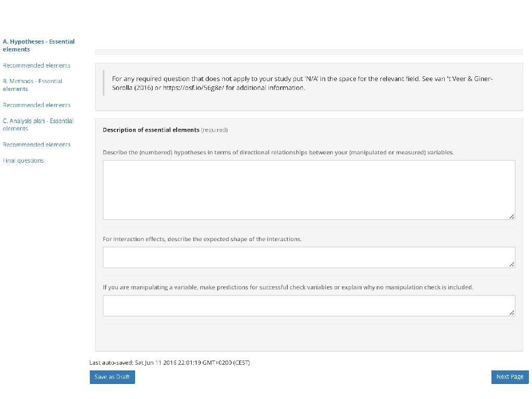Go to Recommended elements under Analysis plan

tap(36, 144)
